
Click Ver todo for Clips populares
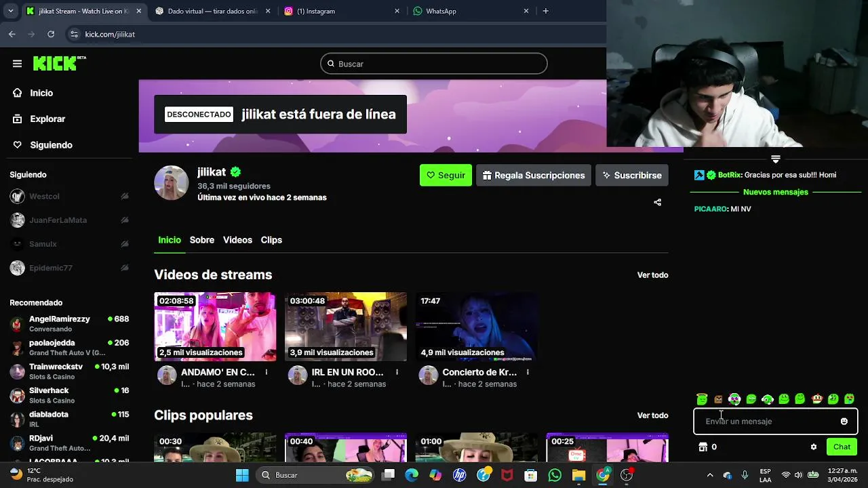tap(652, 415)
